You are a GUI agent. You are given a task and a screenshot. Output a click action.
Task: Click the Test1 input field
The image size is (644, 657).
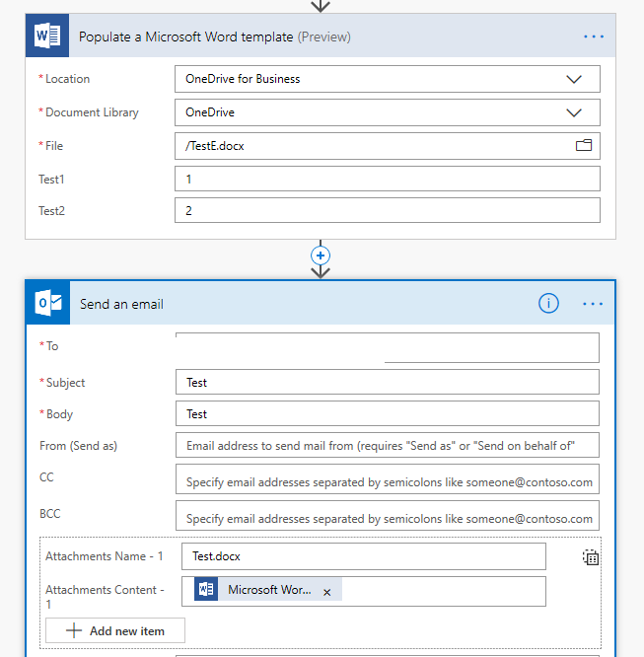click(x=388, y=179)
